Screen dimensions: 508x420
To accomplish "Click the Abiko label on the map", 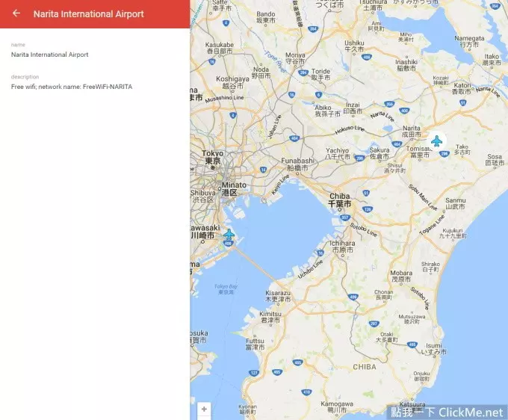I will (x=327, y=111).
